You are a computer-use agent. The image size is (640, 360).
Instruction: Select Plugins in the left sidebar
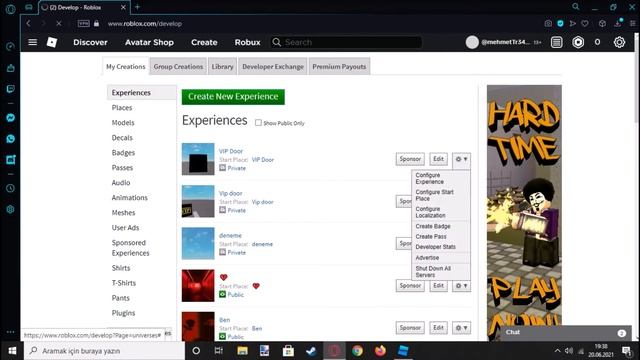tap(123, 313)
